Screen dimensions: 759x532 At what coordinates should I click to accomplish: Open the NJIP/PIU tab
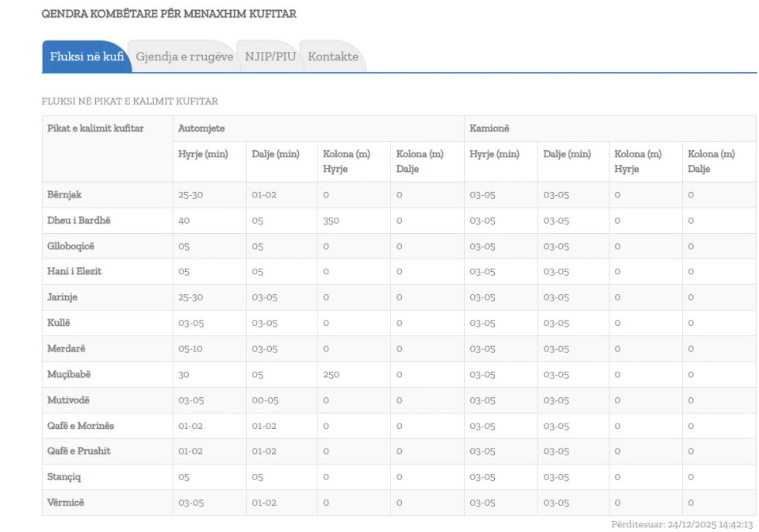point(270,57)
